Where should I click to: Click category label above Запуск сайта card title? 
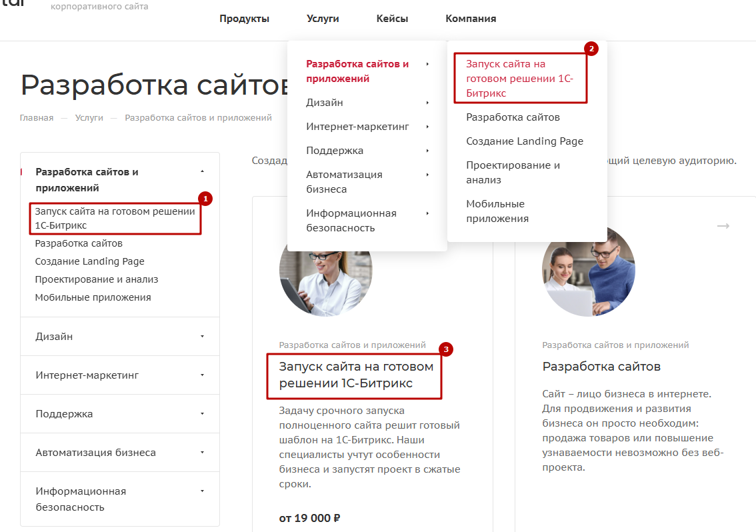353,345
